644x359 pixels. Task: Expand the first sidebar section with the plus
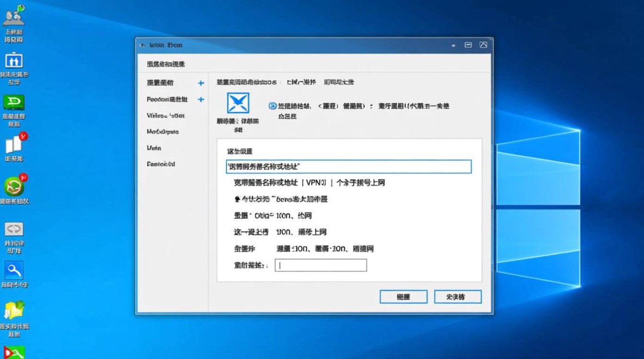pos(201,82)
